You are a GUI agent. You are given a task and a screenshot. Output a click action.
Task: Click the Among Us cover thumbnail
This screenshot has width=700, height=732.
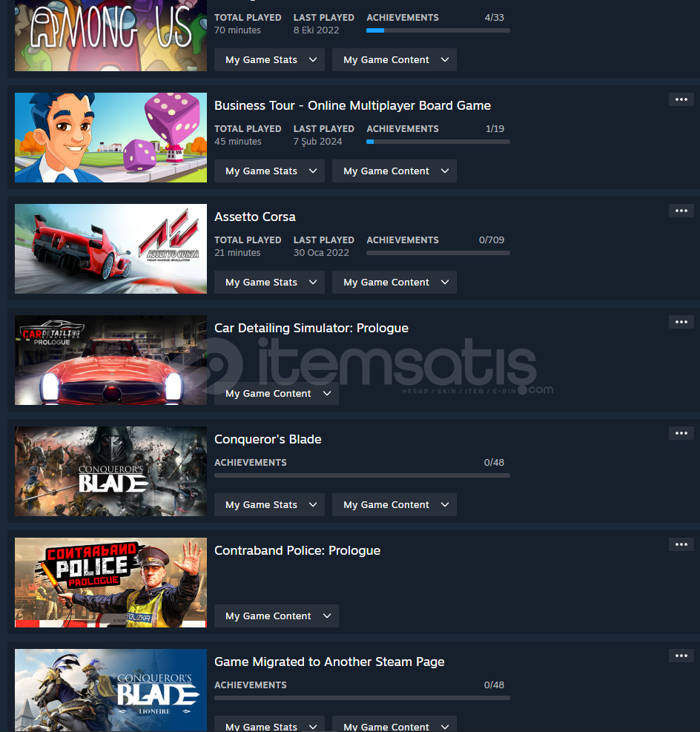pyautogui.click(x=110, y=36)
